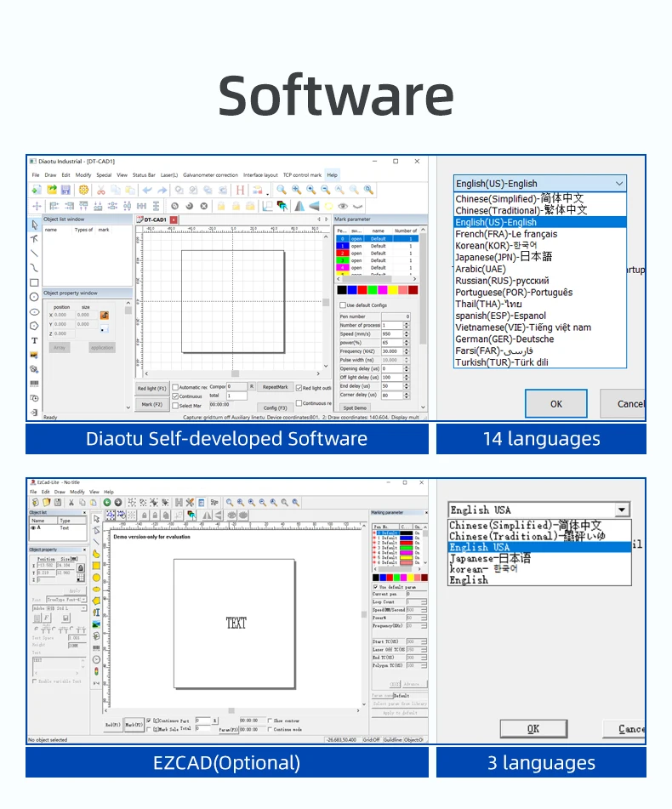Image resolution: width=672 pixels, height=809 pixels.
Task: Click the orange gear settings icon in Diaotu
Action: point(83,190)
